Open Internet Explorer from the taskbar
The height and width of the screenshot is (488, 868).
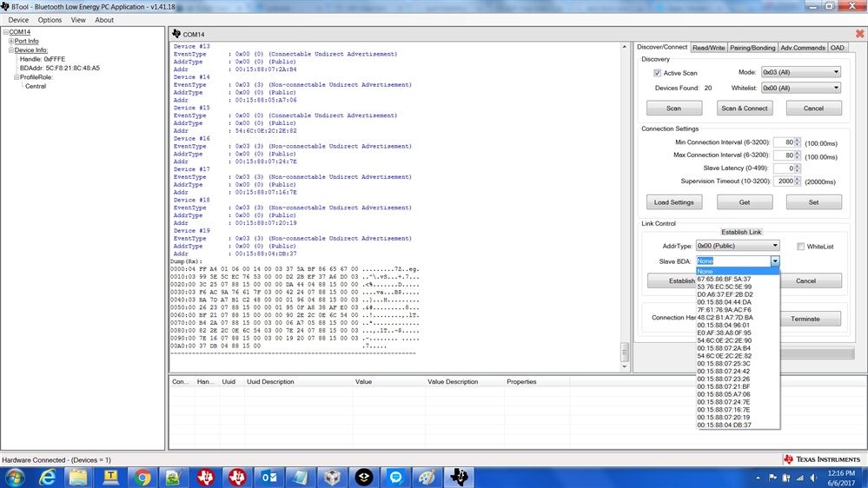[48, 477]
